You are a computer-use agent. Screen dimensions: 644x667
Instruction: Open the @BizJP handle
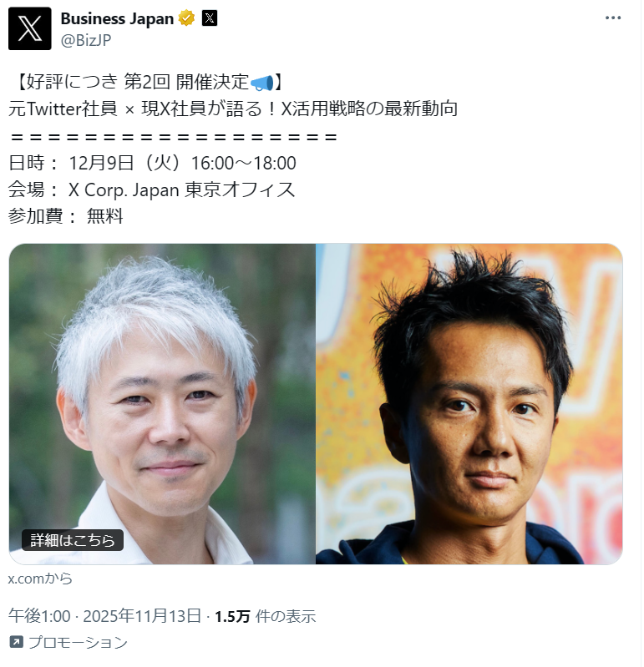tap(86, 40)
